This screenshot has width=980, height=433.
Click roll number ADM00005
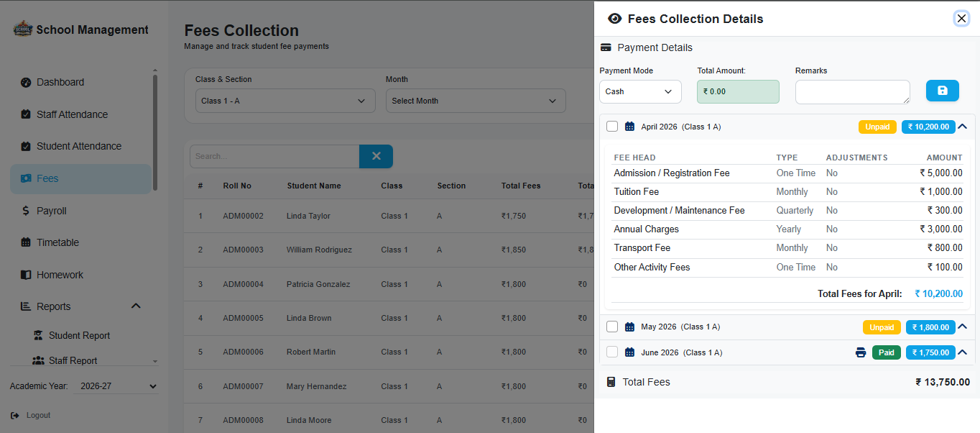pos(243,318)
